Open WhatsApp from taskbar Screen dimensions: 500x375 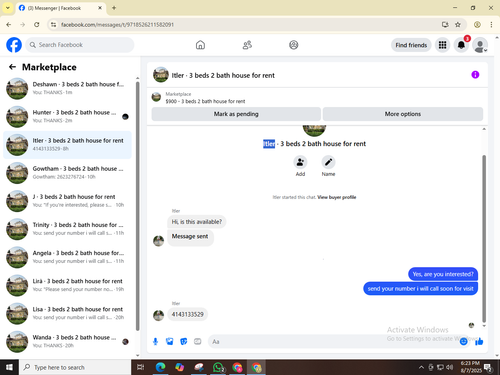218,367
